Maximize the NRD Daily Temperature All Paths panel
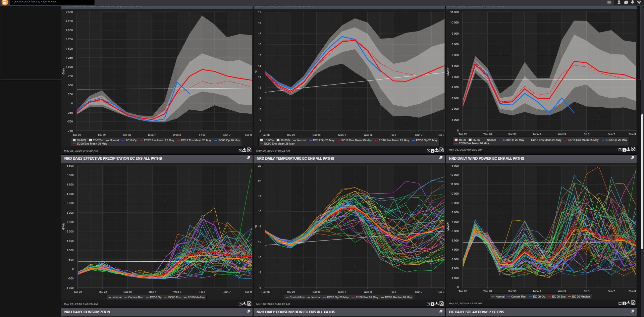 tap(440, 158)
